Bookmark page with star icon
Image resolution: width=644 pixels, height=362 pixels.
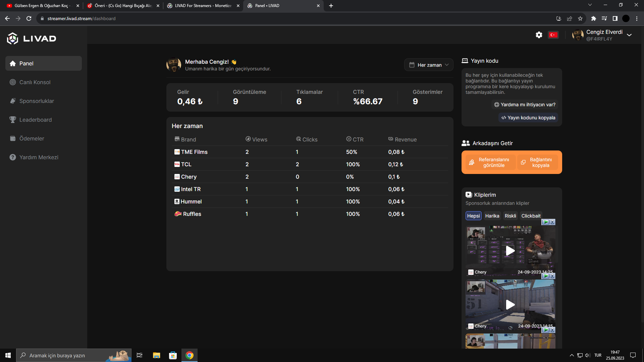(580, 19)
